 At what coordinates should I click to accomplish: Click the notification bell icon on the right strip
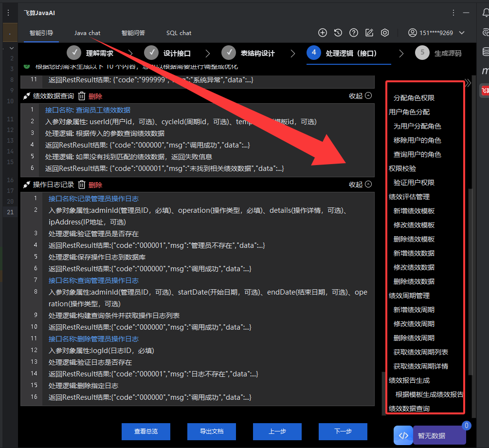pos(485,13)
